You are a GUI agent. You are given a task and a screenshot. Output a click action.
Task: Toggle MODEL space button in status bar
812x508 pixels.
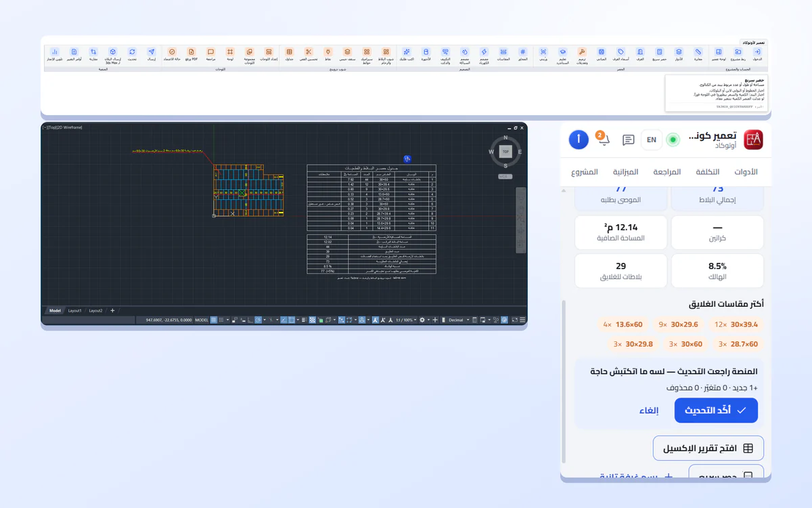pos(202,320)
